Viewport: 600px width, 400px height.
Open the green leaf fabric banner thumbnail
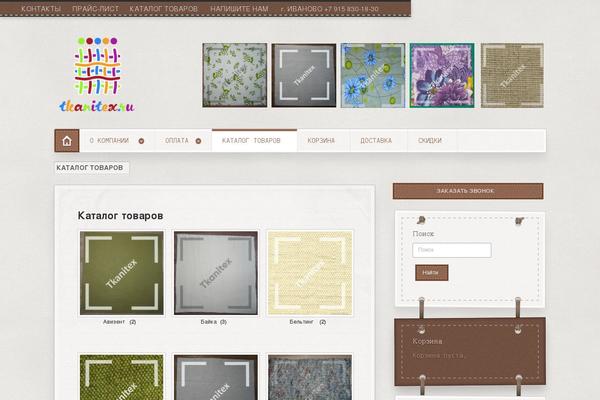(235, 75)
